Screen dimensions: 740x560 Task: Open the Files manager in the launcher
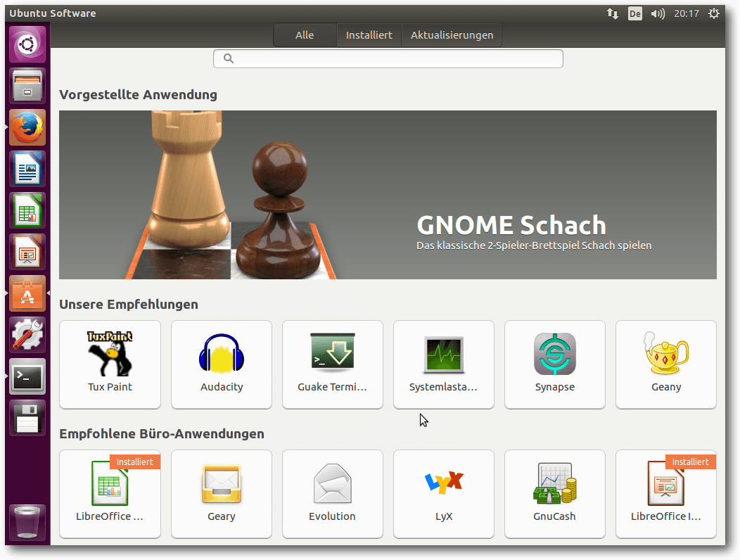point(27,86)
